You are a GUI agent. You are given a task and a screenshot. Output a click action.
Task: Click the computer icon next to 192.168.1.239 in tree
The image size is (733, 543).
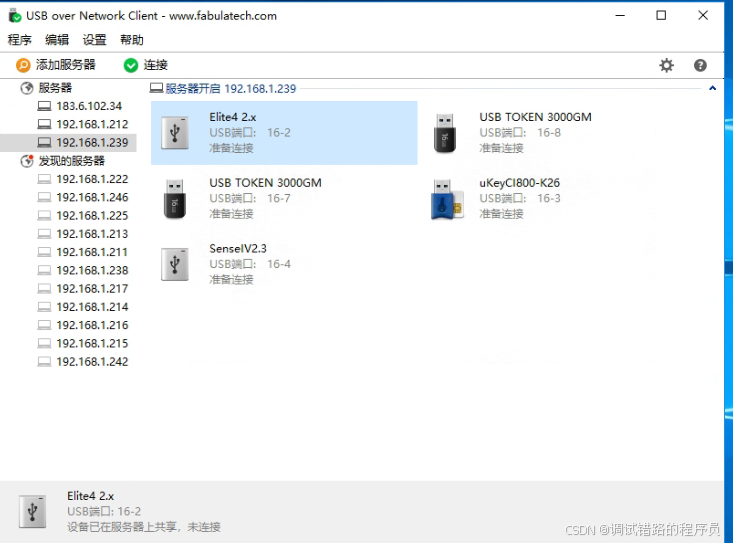coord(44,143)
